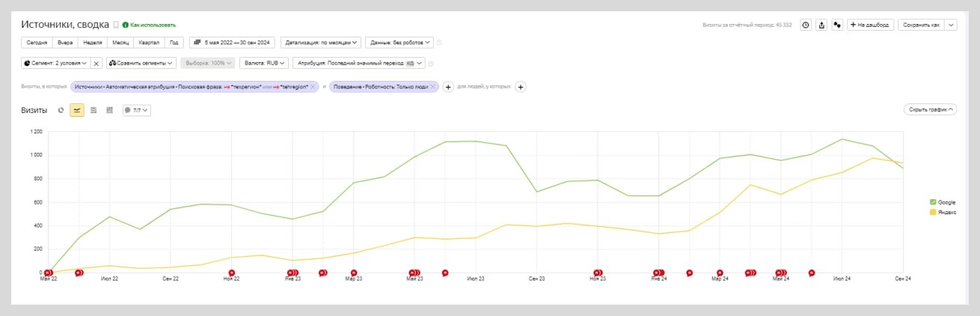
Task: Open the date range picker field
Action: pos(233,43)
